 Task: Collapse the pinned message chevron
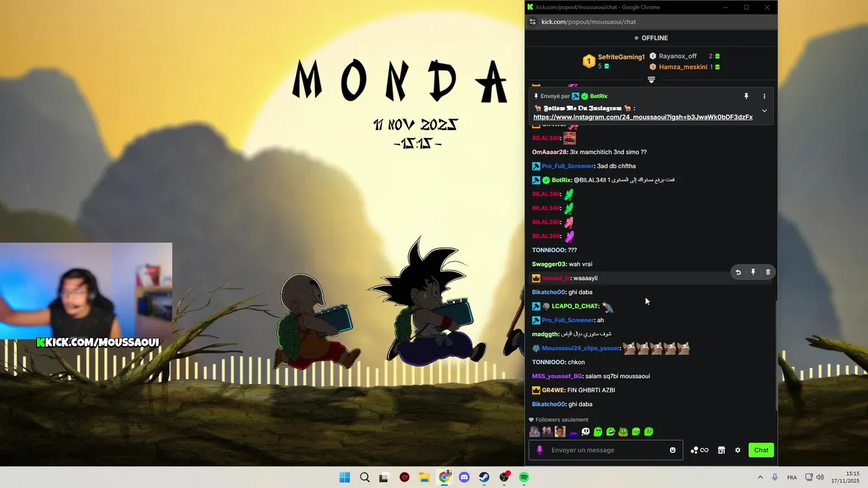point(764,110)
